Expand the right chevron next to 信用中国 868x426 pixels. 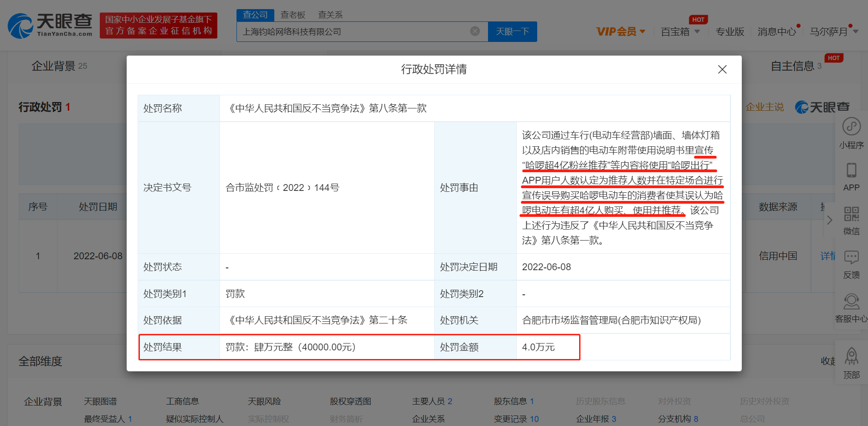click(830, 220)
